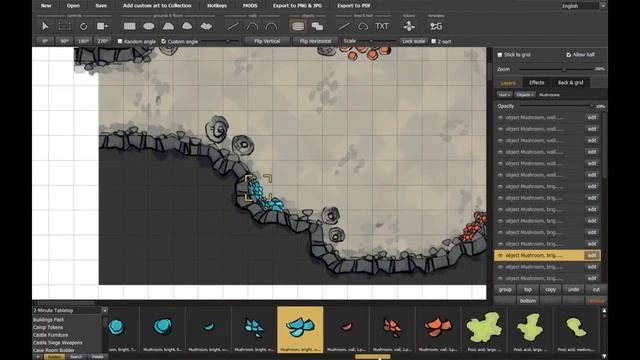
Task: Expand the root breadcrumb dropdown
Action: point(504,95)
